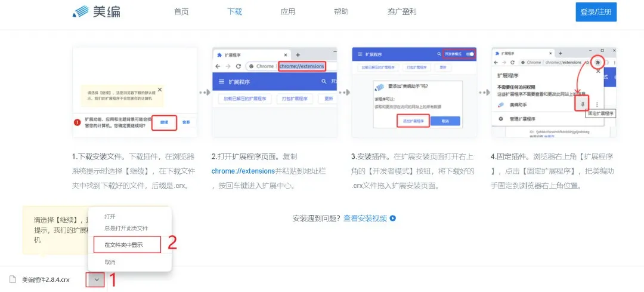Click the file icon beside 美编插件2.8.4.crx
Image resolution: width=644 pixels, height=292 pixels.
(x=13, y=279)
